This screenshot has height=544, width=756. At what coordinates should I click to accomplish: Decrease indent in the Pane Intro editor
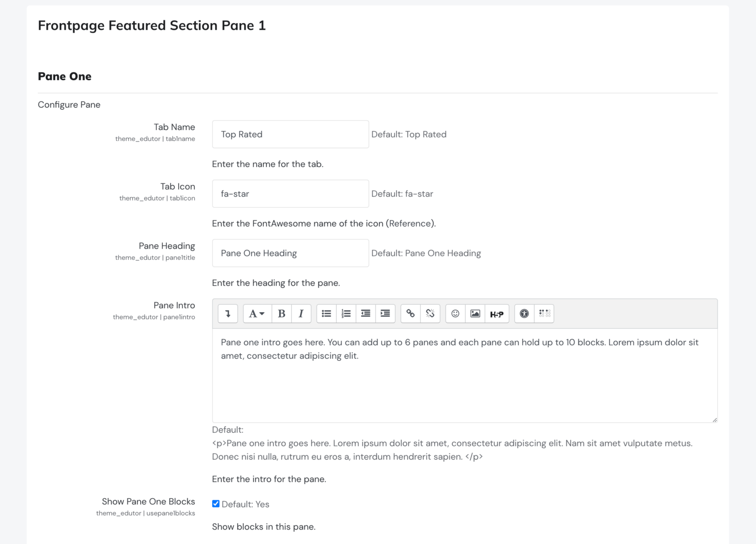coord(365,314)
